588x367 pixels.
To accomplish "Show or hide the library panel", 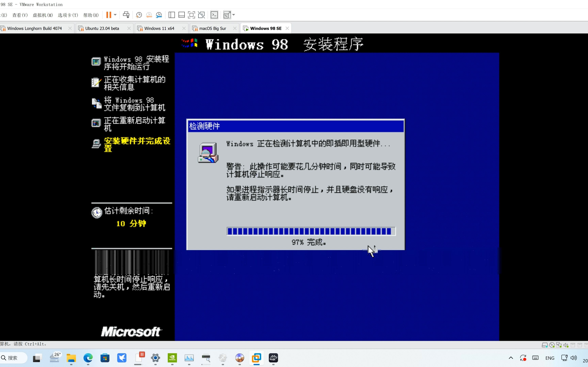I will click(172, 15).
